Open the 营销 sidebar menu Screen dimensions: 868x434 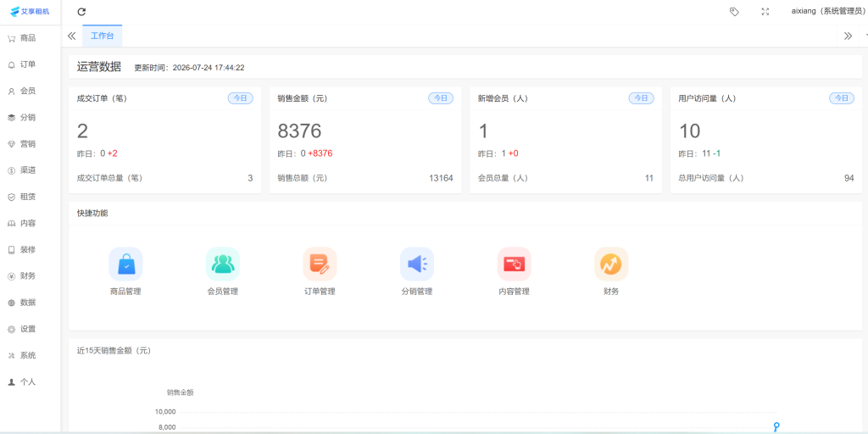click(x=30, y=144)
